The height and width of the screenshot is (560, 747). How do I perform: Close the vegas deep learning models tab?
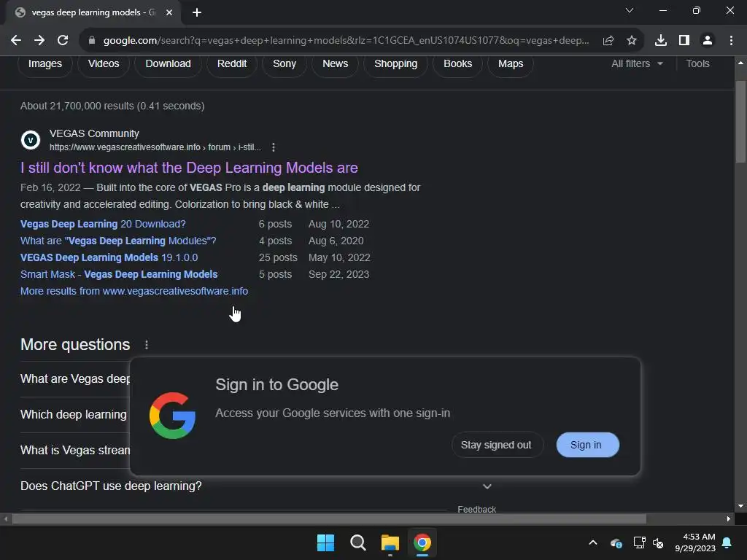click(169, 12)
